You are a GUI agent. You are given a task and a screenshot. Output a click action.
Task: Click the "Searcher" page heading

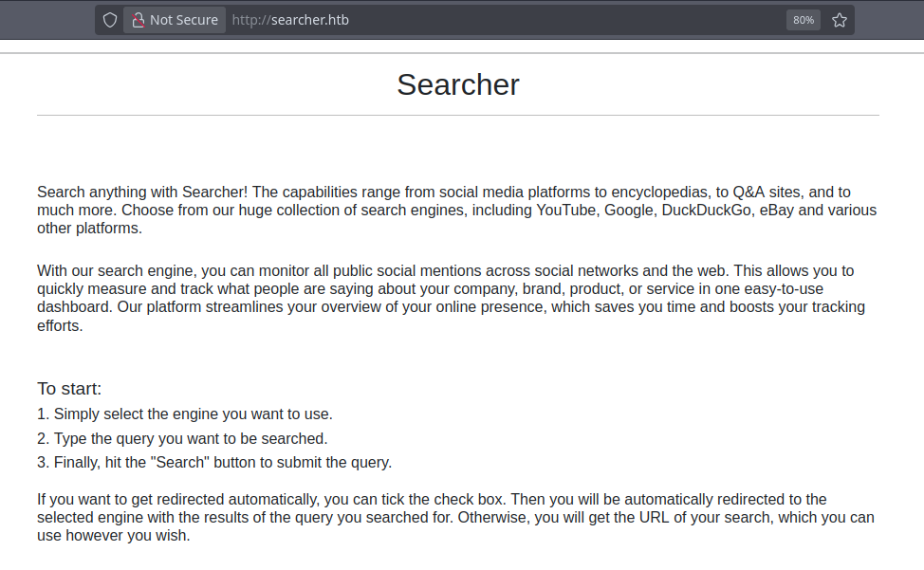click(457, 84)
